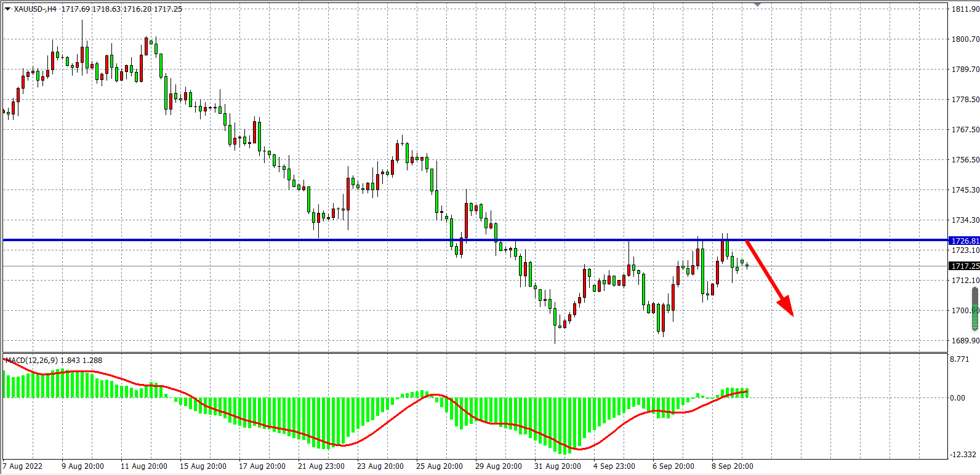Click the green level meter on price axis

click(975, 309)
